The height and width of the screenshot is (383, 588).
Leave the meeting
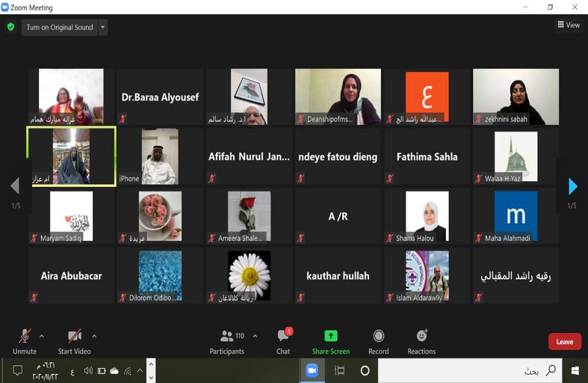tap(564, 342)
